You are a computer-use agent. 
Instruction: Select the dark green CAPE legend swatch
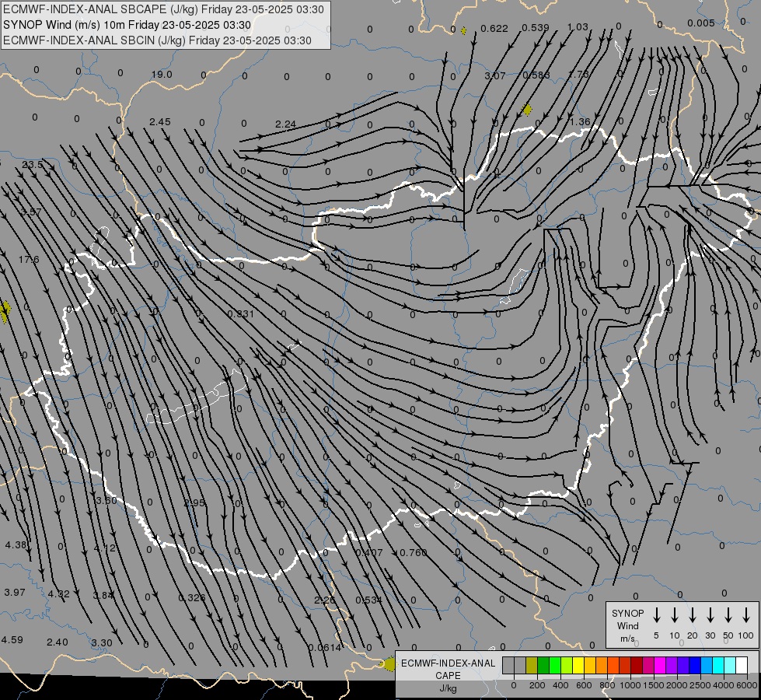click(543, 665)
